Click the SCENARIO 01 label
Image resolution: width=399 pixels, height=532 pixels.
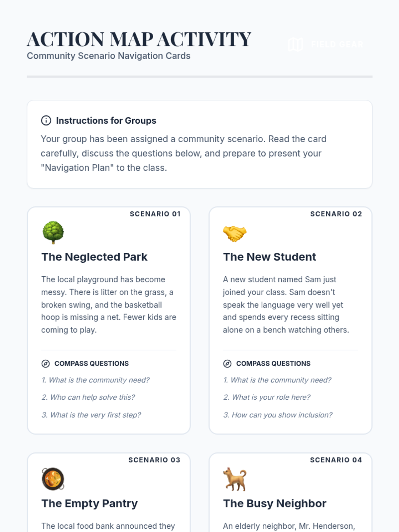tap(155, 214)
